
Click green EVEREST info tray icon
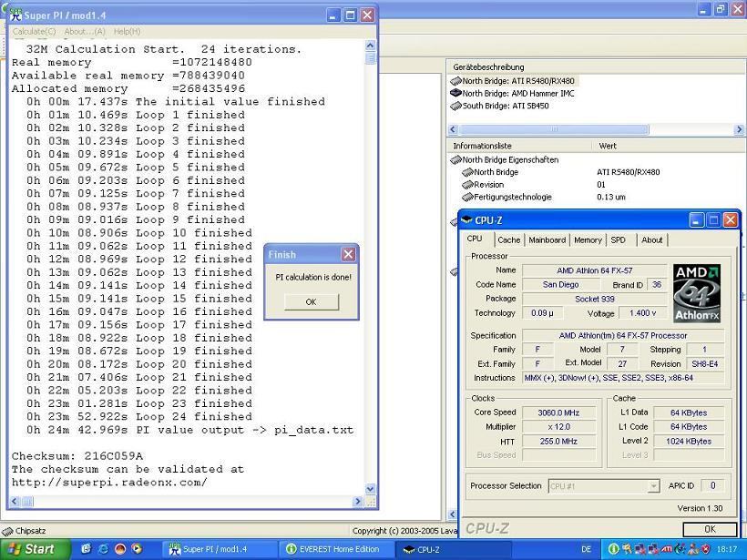coord(614,549)
